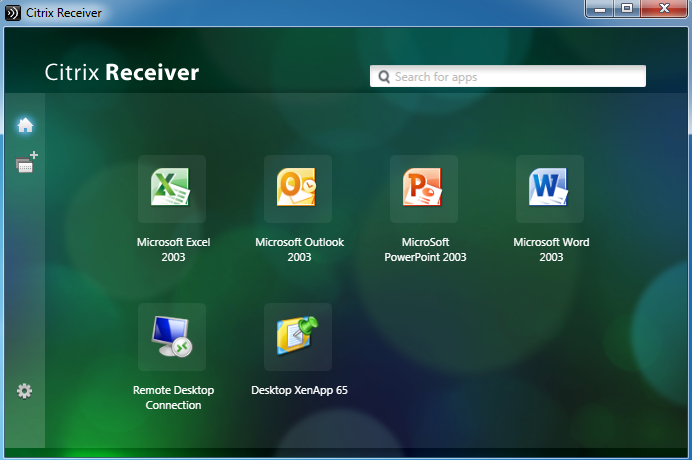Image resolution: width=692 pixels, height=460 pixels.
Task: Click the Microsoft Outlook 2003 text label
Action: (x=299, y=249)
